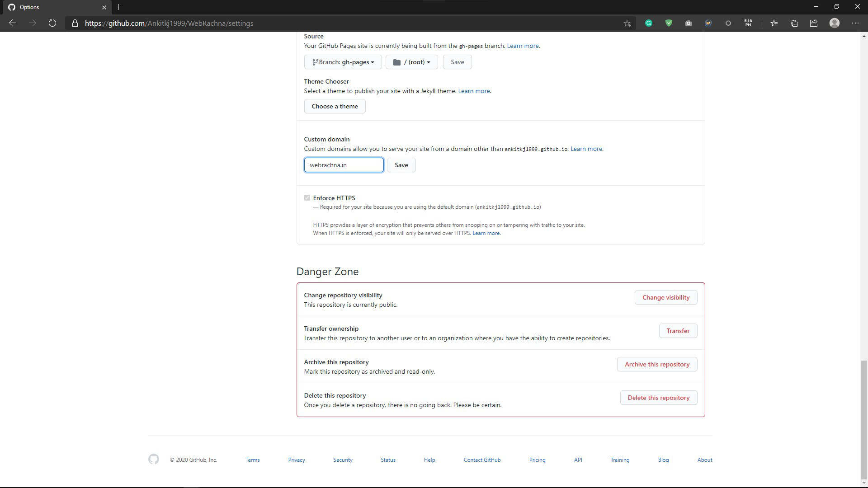Refresh the page using the reload icon
Viewport: 868px width, 488px height.
pos(52,23)
